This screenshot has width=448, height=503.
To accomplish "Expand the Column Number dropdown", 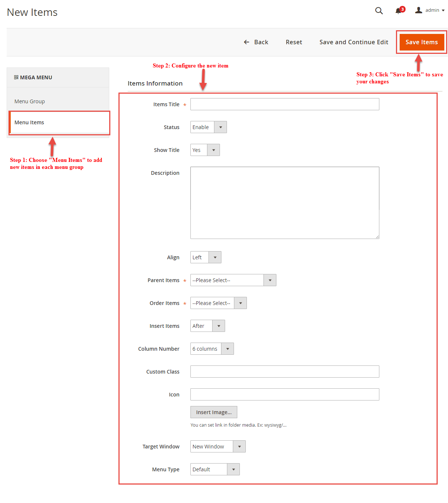I will [212, 349].
